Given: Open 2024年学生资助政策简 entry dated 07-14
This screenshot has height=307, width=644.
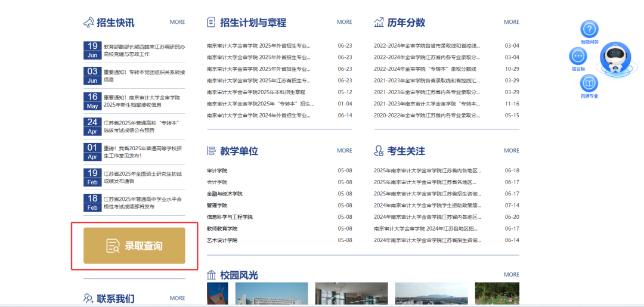Looking at the screenshot, I should [428, 205].
